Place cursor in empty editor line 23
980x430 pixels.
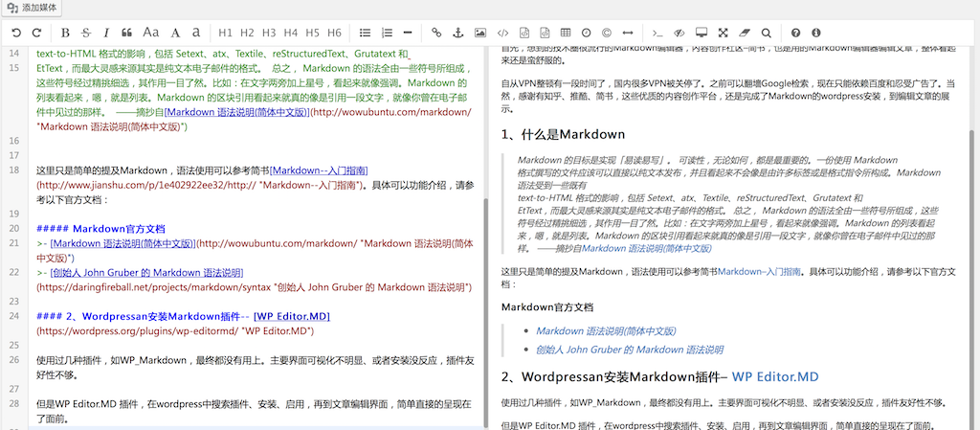(256, 302)
